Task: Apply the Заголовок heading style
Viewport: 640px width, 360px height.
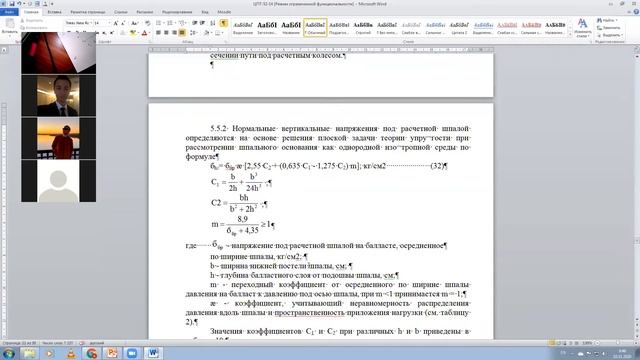Action: (267, 27)
